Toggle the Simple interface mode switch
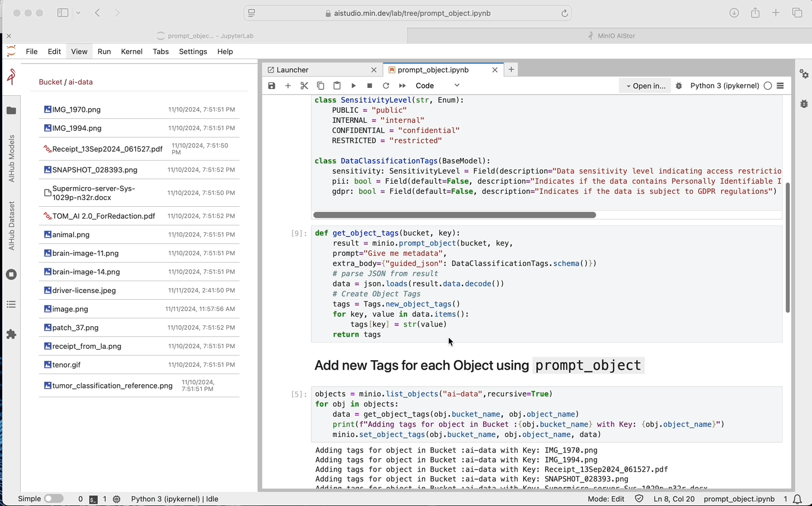Screen dimensions: 812x506 click(53, 499)
